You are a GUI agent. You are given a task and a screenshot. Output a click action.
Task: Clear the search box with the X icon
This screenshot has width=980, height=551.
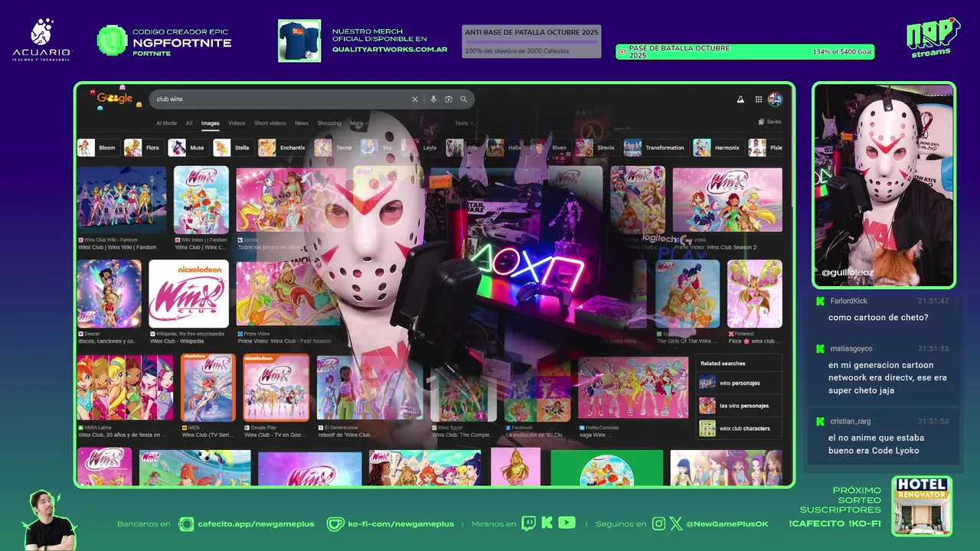[x=415, y=99]
